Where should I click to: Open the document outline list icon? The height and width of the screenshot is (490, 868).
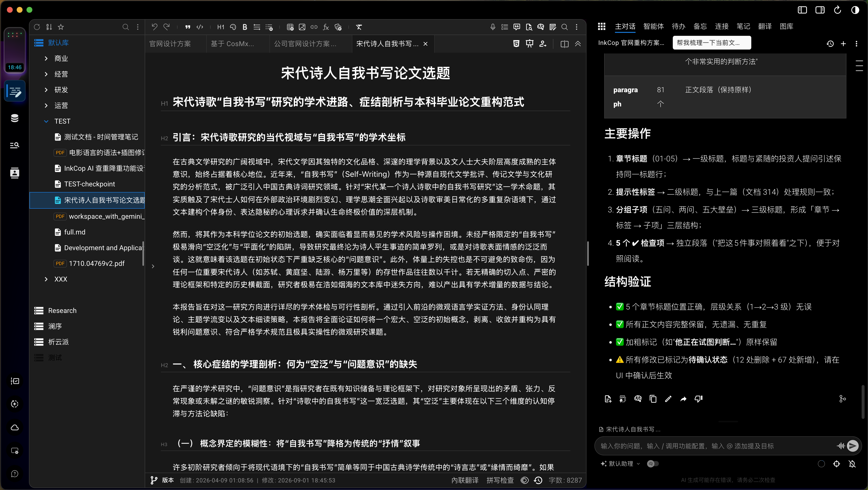point(505,27)
